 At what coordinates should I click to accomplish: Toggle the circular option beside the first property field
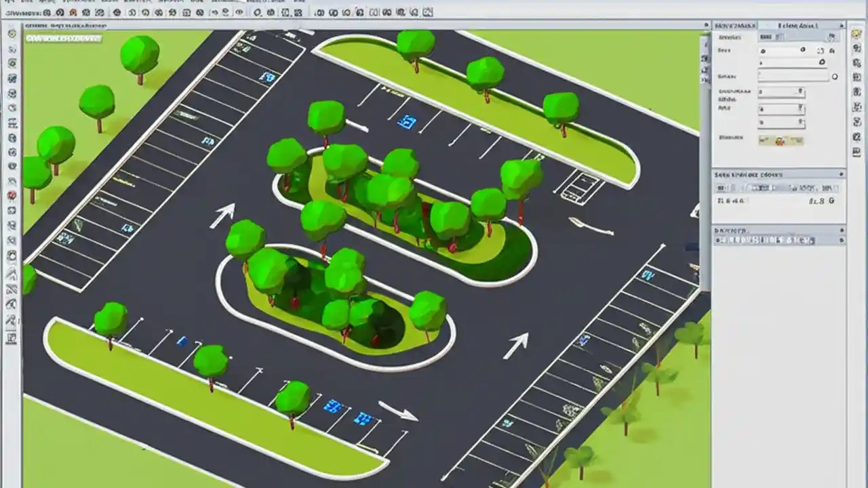click(802, 49)
